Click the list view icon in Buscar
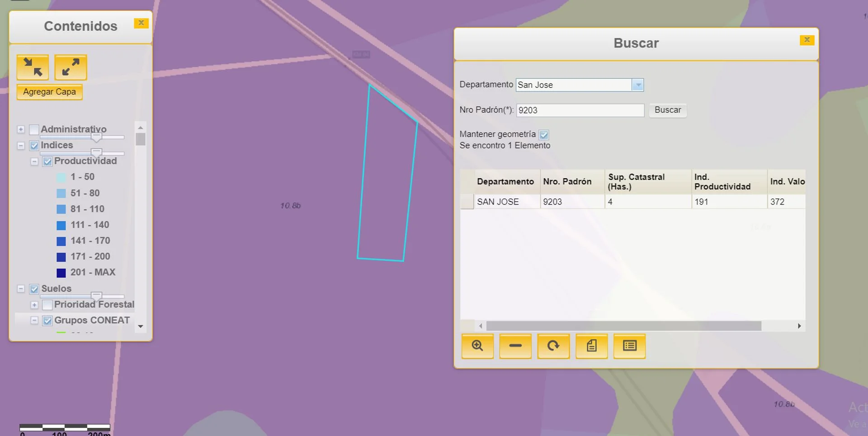Viewport: 868px width, 436px height. [629, 346]
